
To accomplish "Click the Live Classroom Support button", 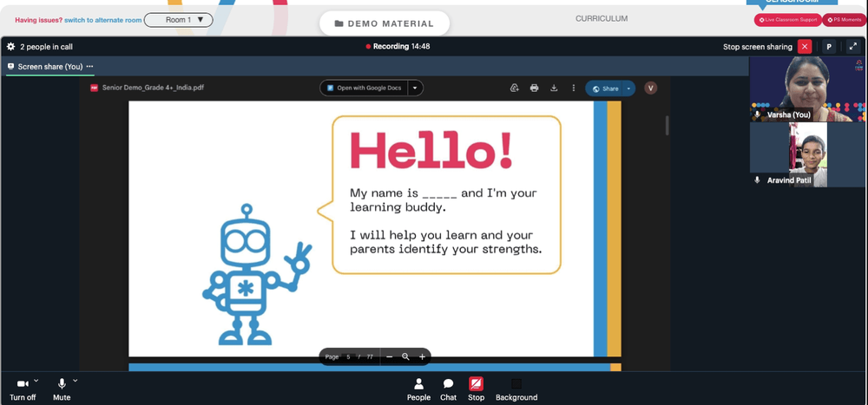I will (x=788, y=20).
